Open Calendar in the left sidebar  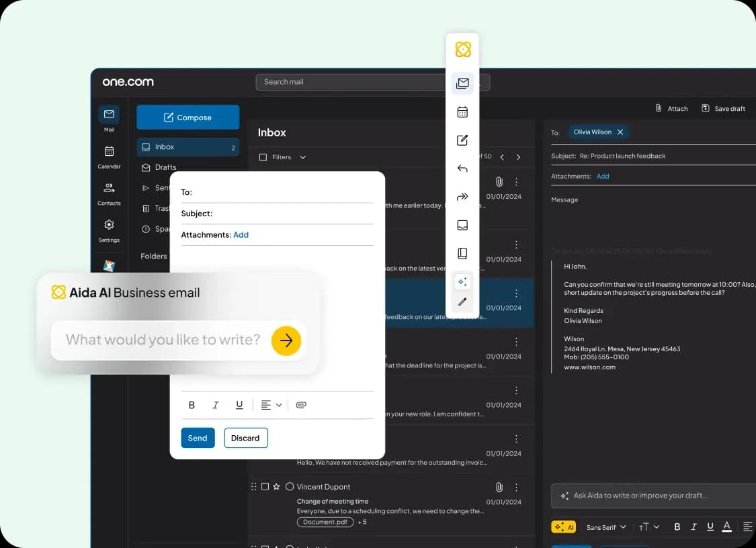[x=109, y=156]
